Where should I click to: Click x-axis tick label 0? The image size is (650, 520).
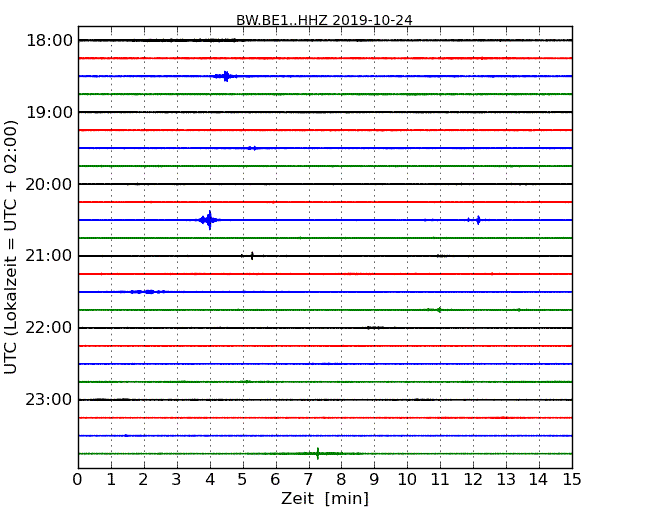pyautogui.click(x=78, y=479)
